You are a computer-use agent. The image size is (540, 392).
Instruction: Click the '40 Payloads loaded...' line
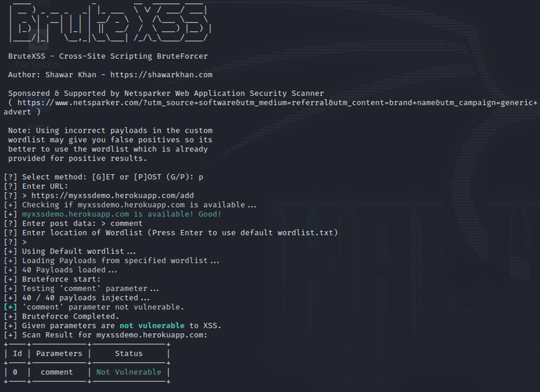click(x=60, y=270)
